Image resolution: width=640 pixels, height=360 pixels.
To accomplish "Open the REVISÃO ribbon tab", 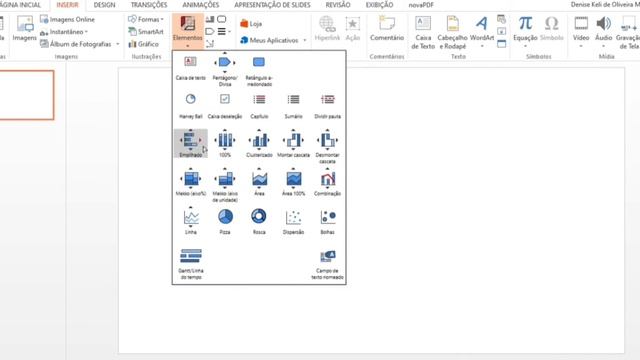I will (338, 5).
